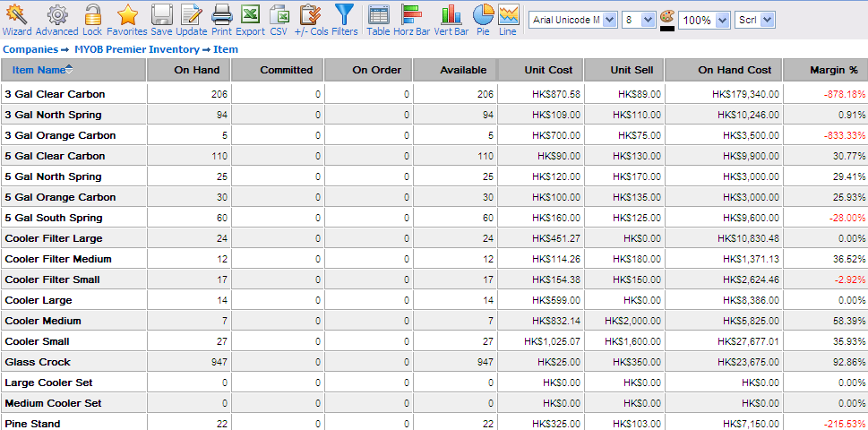
Task: Open the font size 8 dropdown
Action: click(x=640, y=20)
